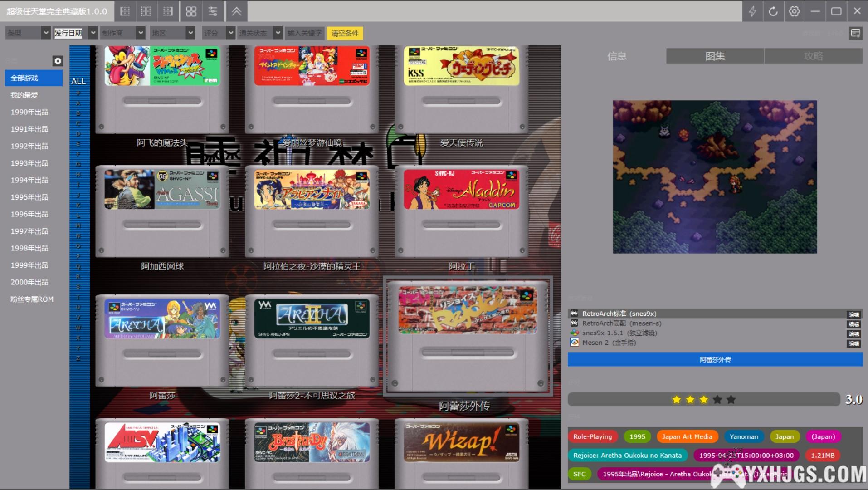This screenshot has height=490, width=868.
Task: Click the Role-Playing red tag
Action: [592, 437]
